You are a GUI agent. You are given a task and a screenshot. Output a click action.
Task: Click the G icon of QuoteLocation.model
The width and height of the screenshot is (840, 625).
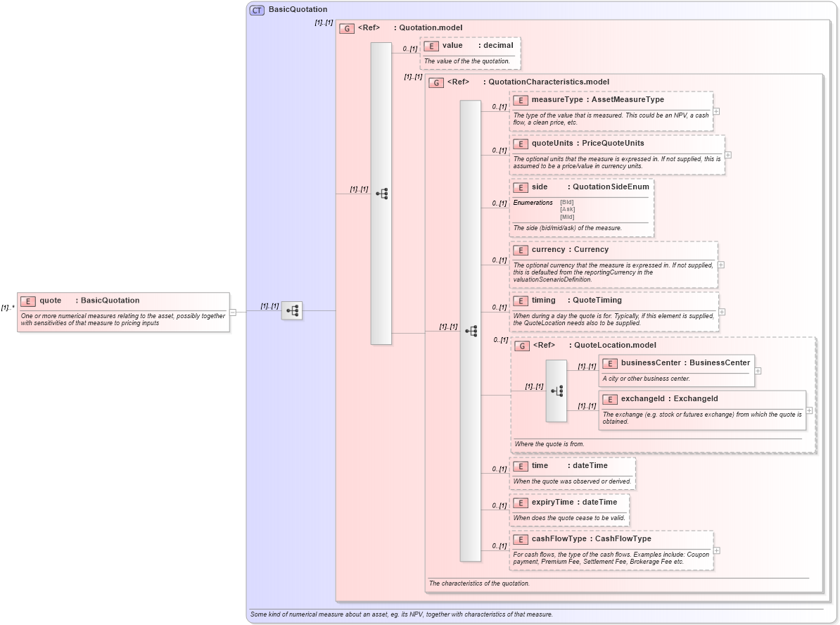tap(522, 346)
